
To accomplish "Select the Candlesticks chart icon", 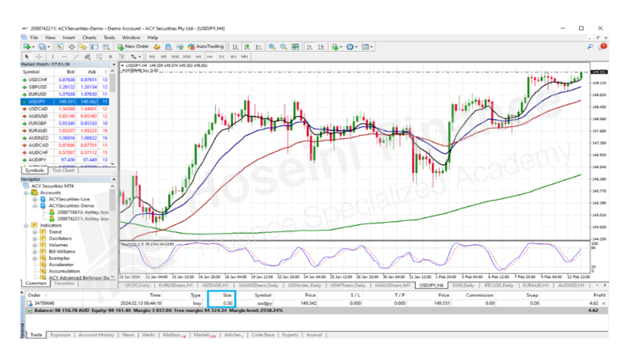I will [x=247, y=46].
